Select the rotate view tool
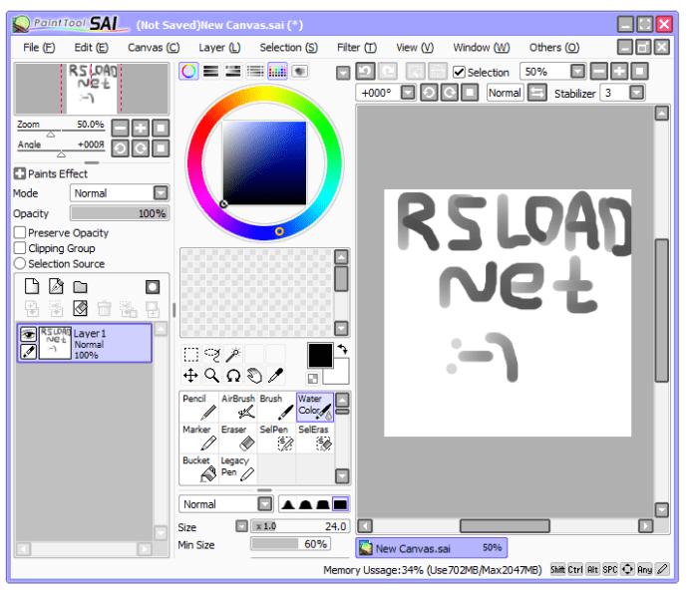This screenshot has height=598, width=700. click(x=233, y=376)
